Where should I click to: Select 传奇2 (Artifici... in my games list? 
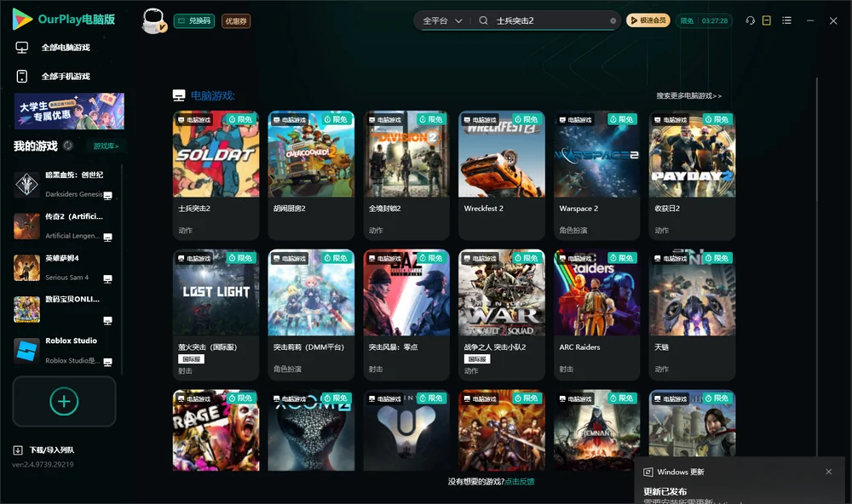pos(66,226)
